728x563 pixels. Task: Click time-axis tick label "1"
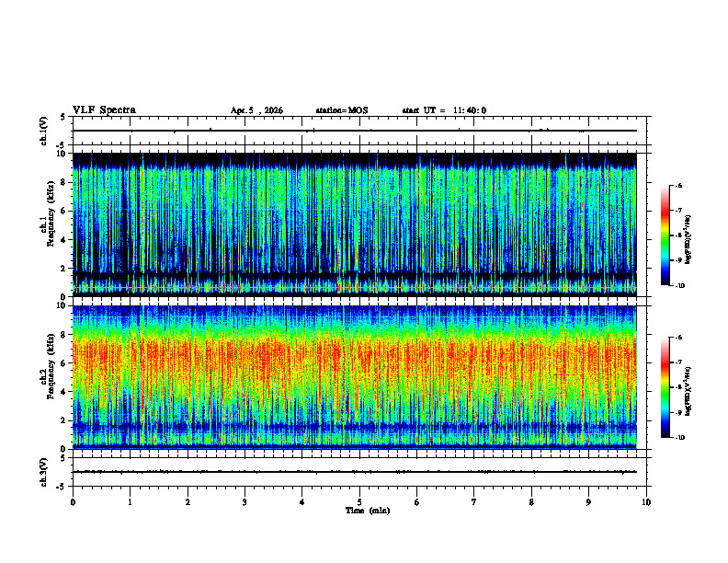coord(130,502)
